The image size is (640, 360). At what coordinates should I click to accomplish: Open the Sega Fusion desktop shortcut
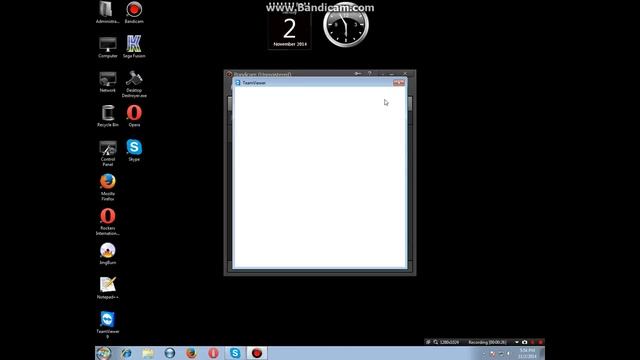[134, 47]
